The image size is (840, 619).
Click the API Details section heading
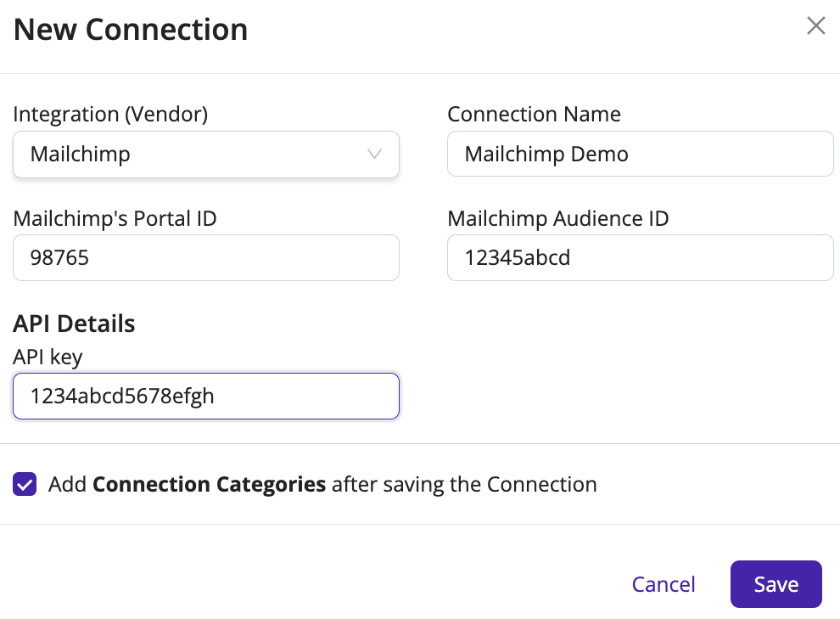click(74, 324)
